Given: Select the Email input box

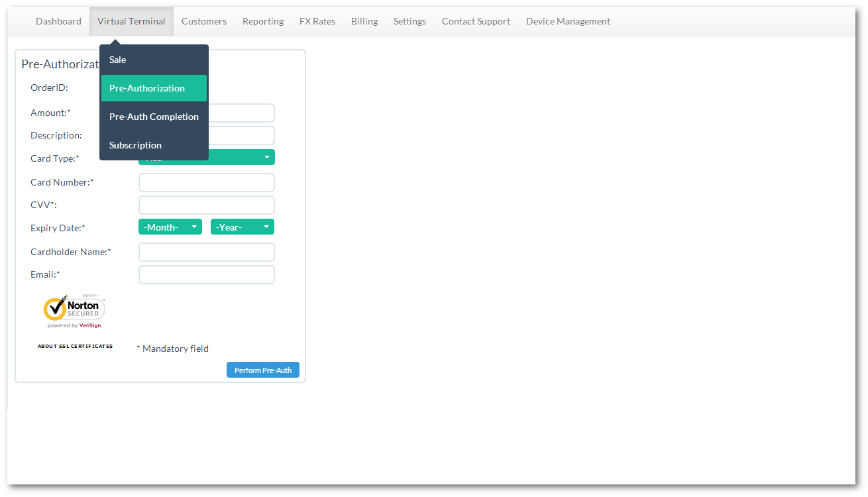Looking at the screenshot, I should click(x=206, y=275).
